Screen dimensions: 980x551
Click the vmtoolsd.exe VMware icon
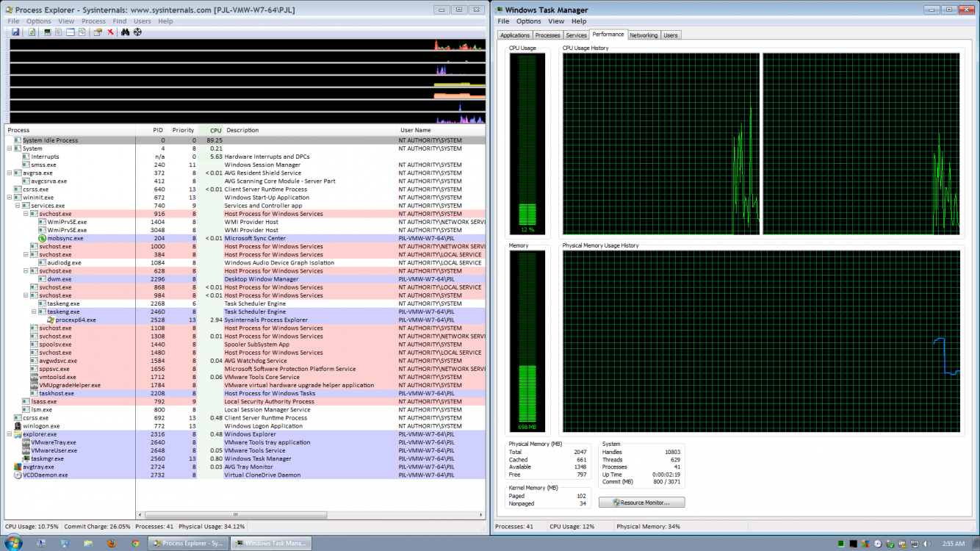[x=34, y=377]
